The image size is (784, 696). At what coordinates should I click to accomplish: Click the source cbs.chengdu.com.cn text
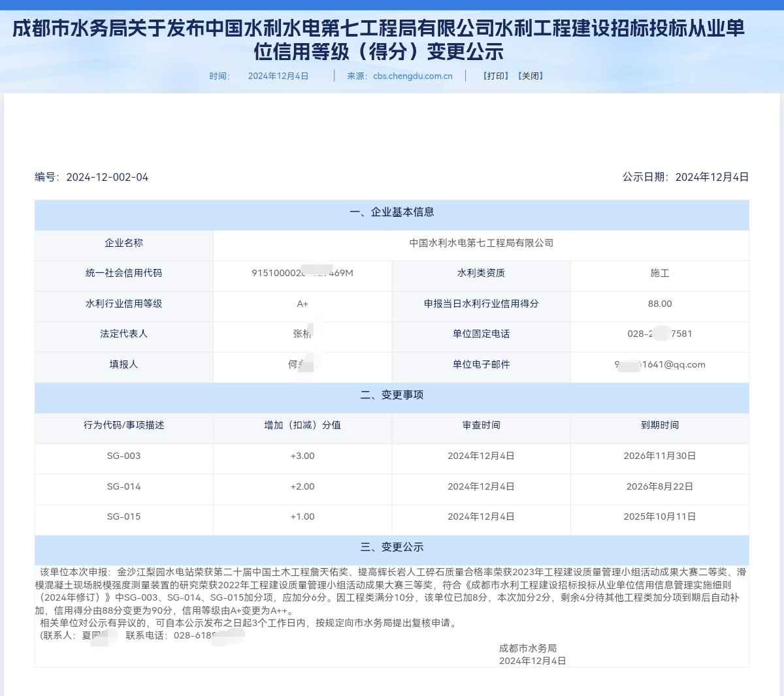413,76
